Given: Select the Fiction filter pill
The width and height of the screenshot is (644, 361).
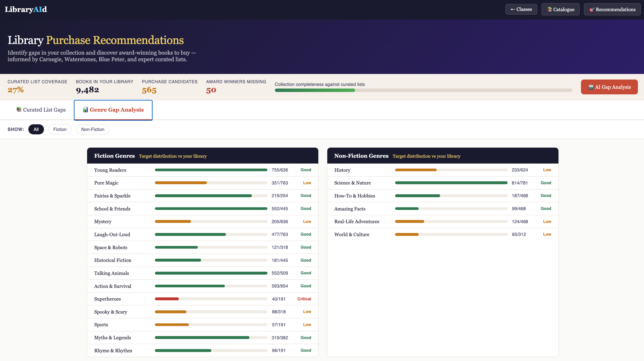Looking at the screenshot, I should [x=60, y=129].
